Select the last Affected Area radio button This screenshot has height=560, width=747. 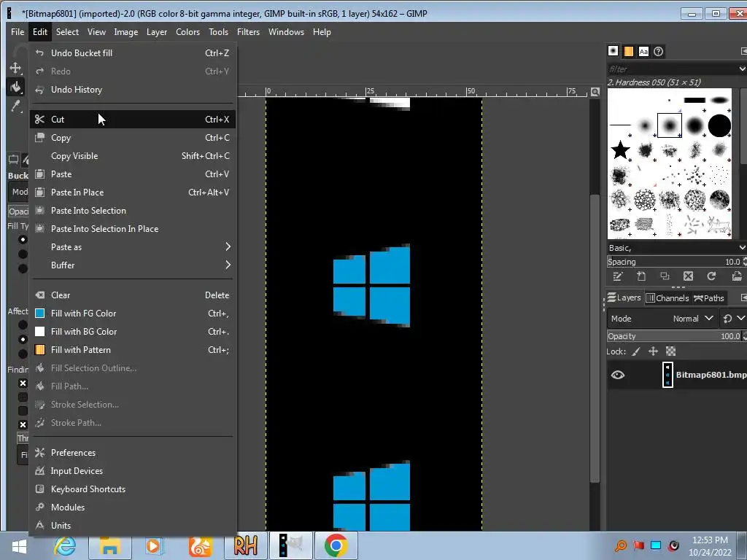click(23, 354)
